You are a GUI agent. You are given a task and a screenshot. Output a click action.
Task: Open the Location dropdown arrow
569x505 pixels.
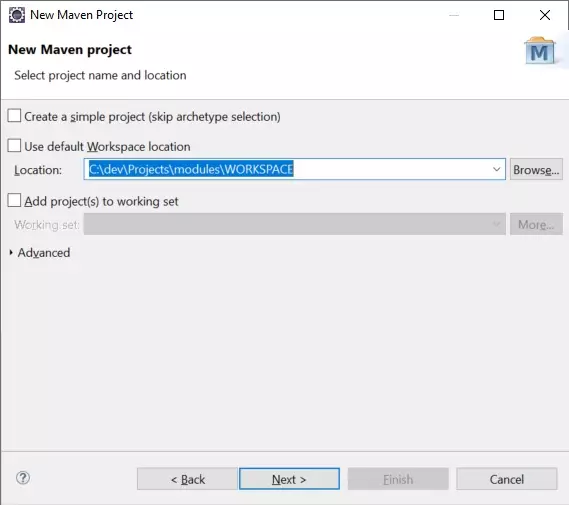click(x=496, y=169)
